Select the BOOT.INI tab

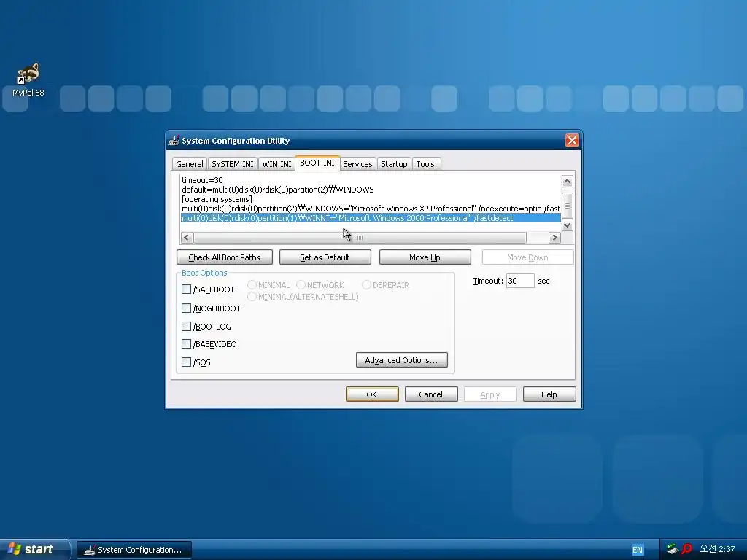pyautogui.click(x=317, y=163)
